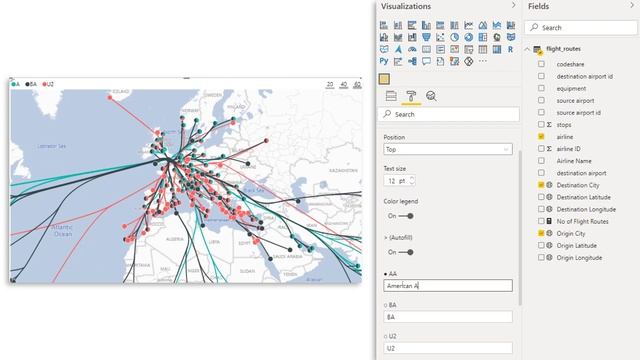640x360 pixels.
Task: Select the Slicer visual
Action: coord(469,49)
